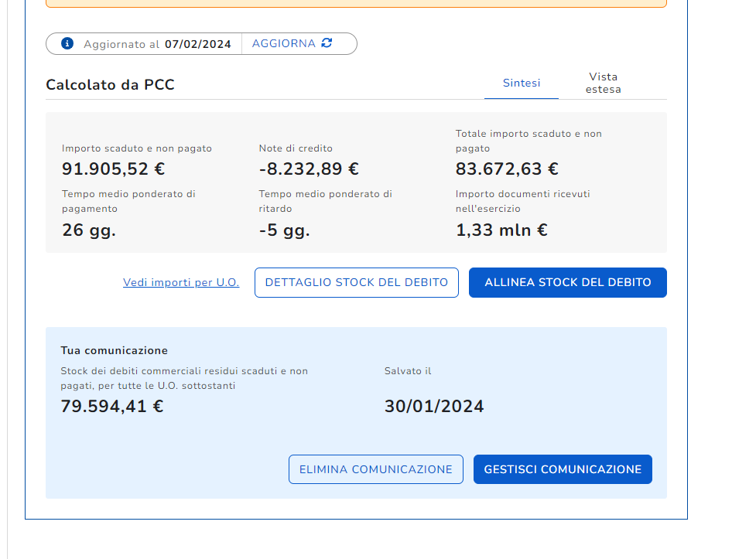Click the -5 gg. average delay value
Screen dimensions: 756x559
pos(284,230)
